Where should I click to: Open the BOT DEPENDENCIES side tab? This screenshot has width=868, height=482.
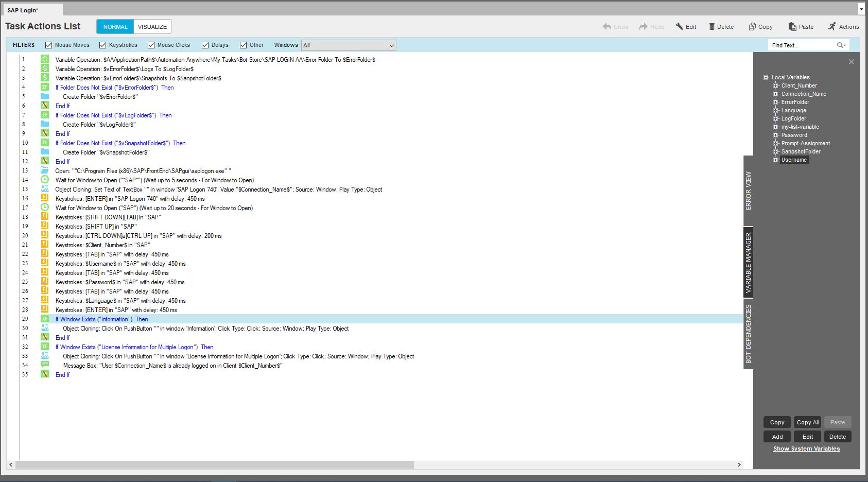[749, 334]
